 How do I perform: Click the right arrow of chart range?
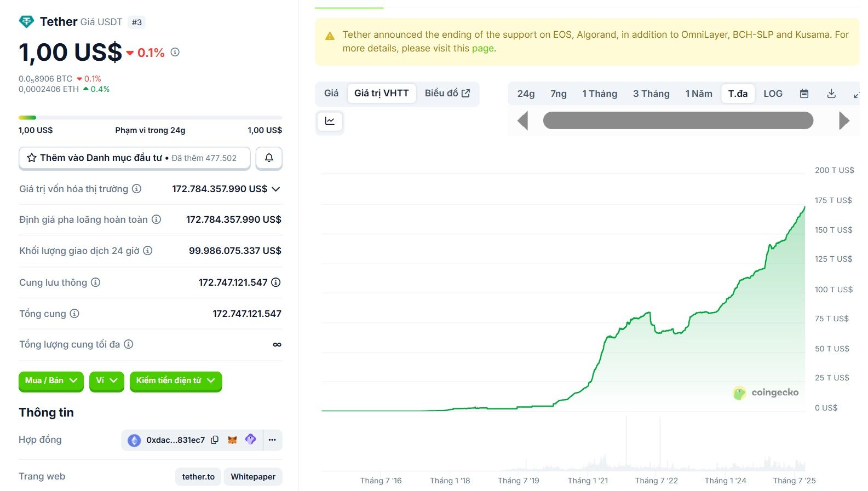click(x=844, y=120)
